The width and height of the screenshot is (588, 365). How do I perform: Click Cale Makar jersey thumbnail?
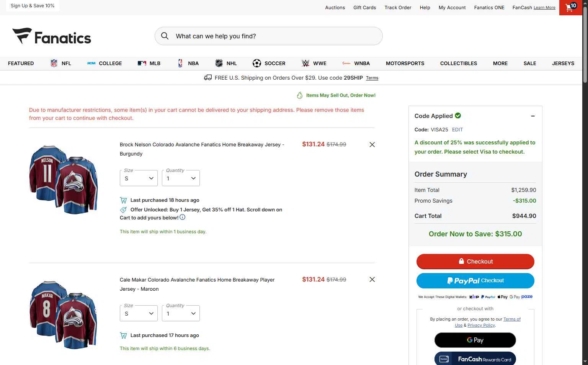point(64,315)
